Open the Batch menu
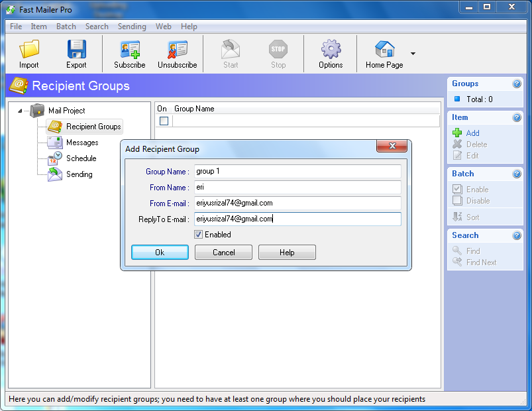The image size is (532, 411). click(66, 26)
